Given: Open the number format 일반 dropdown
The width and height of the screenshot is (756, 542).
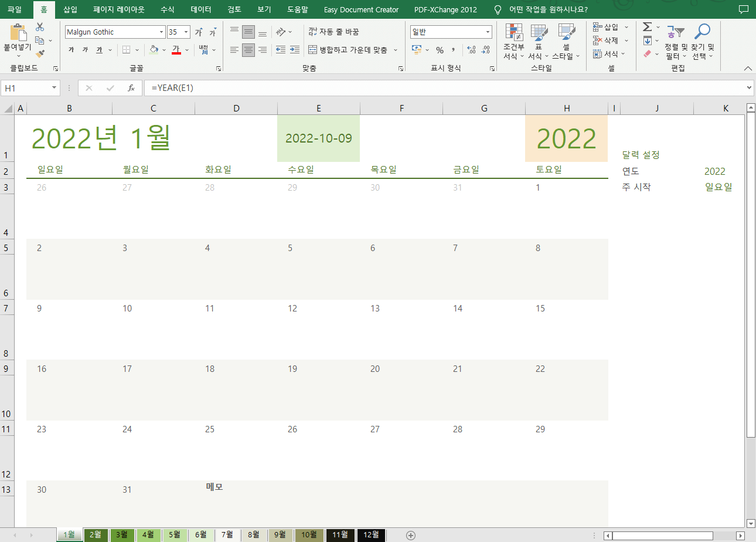Looking at the screenshot, I should pyautogui.click(x=488, y=32).
